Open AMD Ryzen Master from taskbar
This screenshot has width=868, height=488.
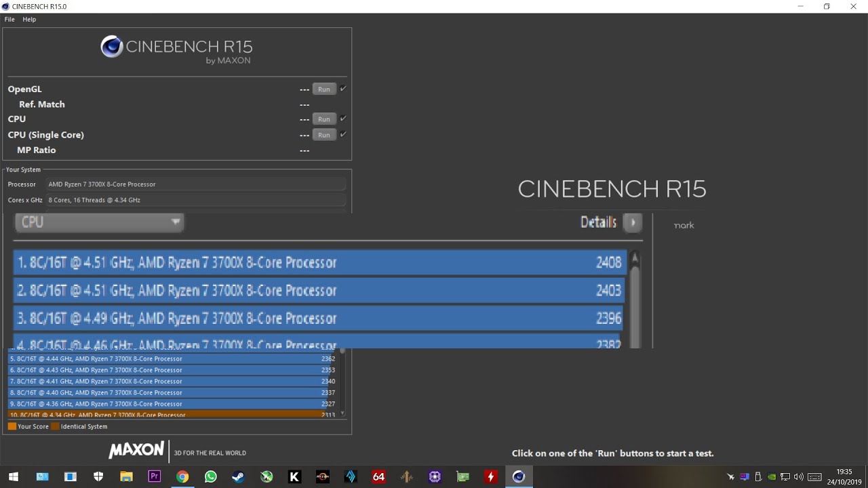tap(322, 476)
